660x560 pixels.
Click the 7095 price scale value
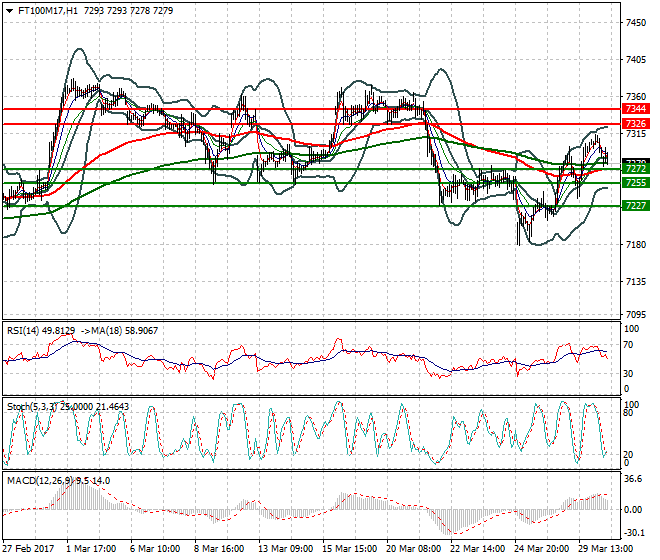[x=636, y=315]
